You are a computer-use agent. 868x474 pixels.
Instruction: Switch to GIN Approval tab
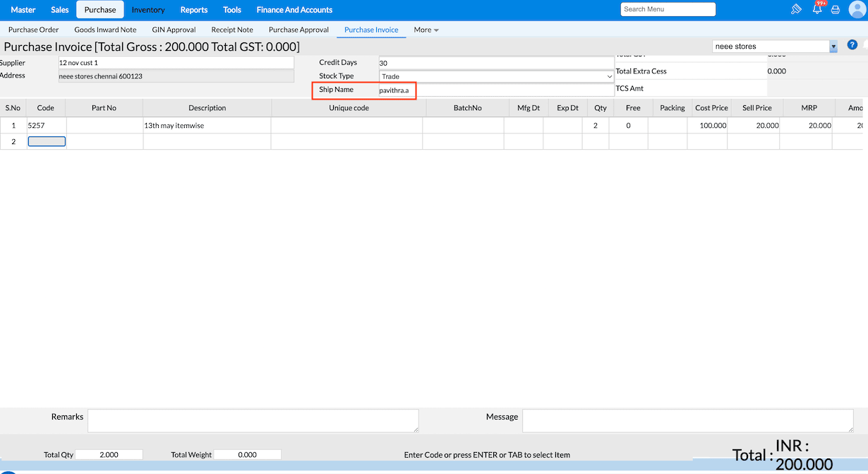[x=174, y=30]
